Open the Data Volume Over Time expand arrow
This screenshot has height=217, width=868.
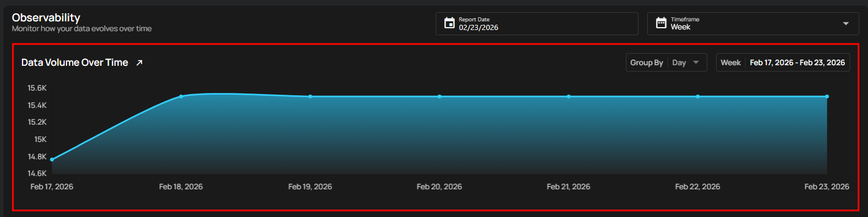[139, 63]
